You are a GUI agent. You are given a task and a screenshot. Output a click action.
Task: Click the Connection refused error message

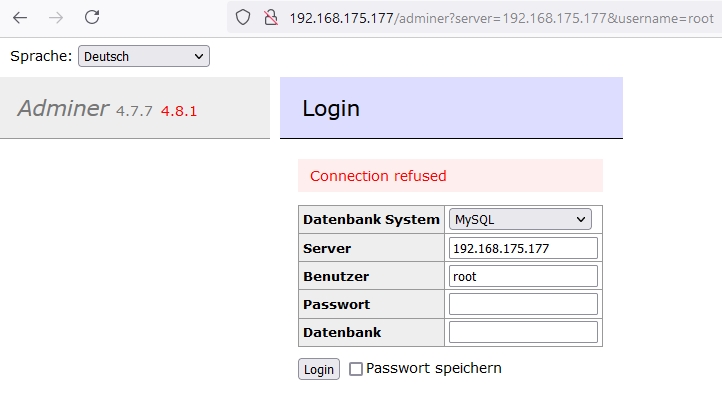click(x=378, y=176)
